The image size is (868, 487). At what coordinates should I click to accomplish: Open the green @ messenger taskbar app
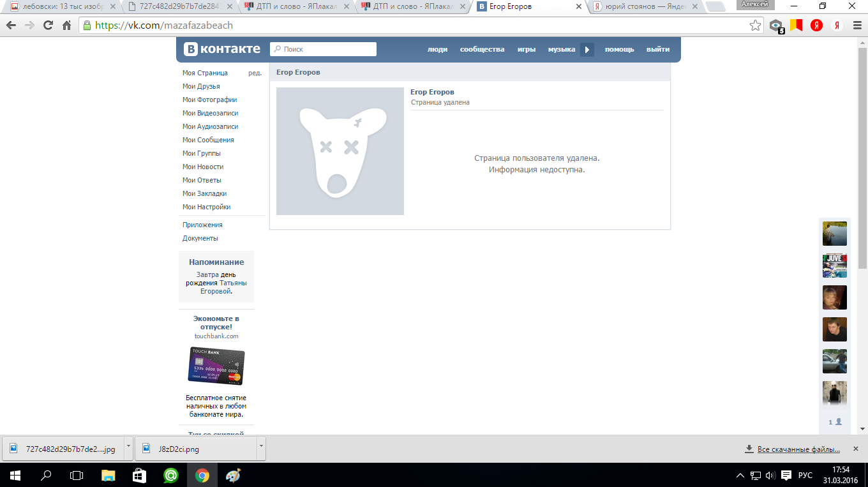click(170, 475)
